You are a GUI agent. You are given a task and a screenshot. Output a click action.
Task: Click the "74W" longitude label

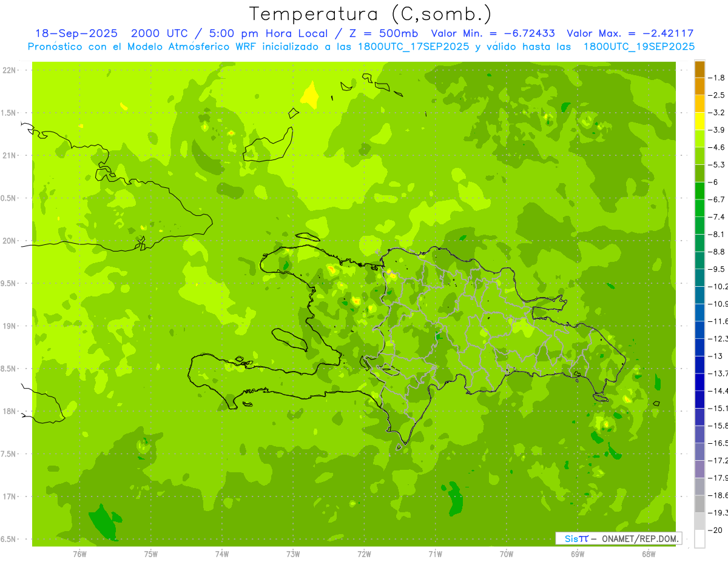[222, 554]
